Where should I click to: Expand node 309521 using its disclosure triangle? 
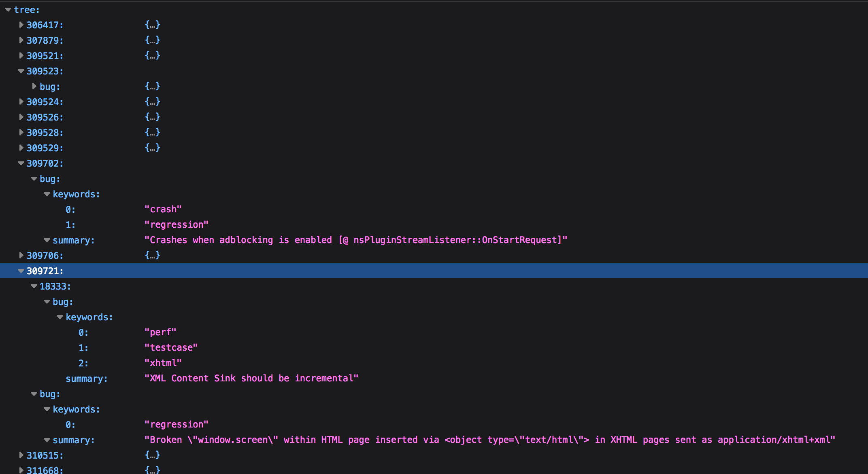[x=21, y=55]
